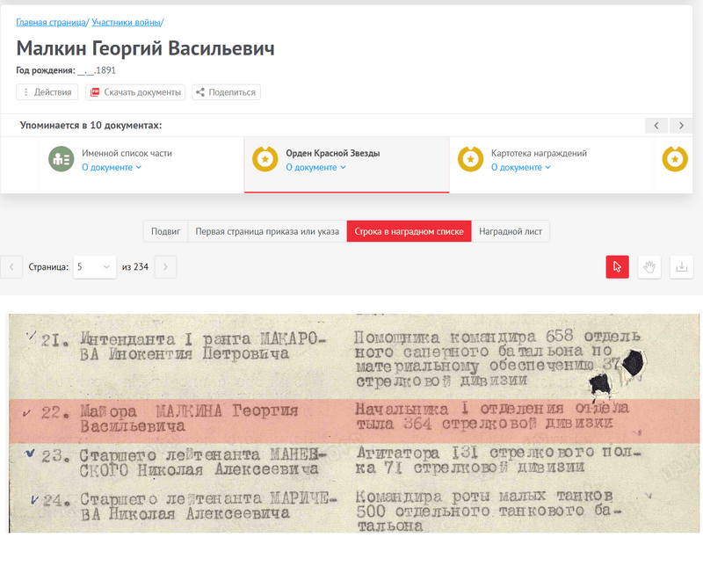Open the page number dropdown
This screenshot has width=703, height=588.
[95, 267]
